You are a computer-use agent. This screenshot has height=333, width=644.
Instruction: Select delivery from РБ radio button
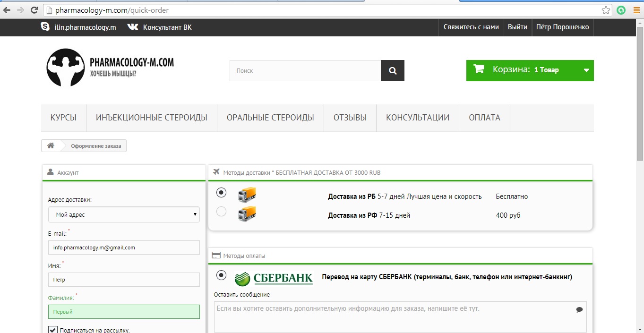click(221, 193)
